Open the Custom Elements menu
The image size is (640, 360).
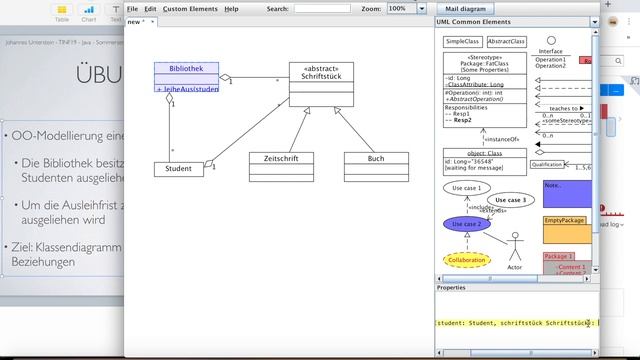(190, 9)
